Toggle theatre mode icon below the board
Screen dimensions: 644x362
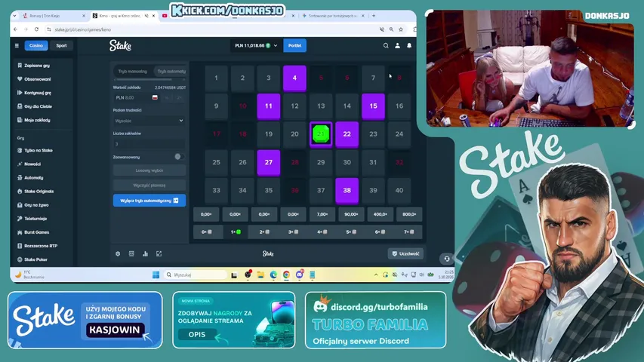[131, 253]
